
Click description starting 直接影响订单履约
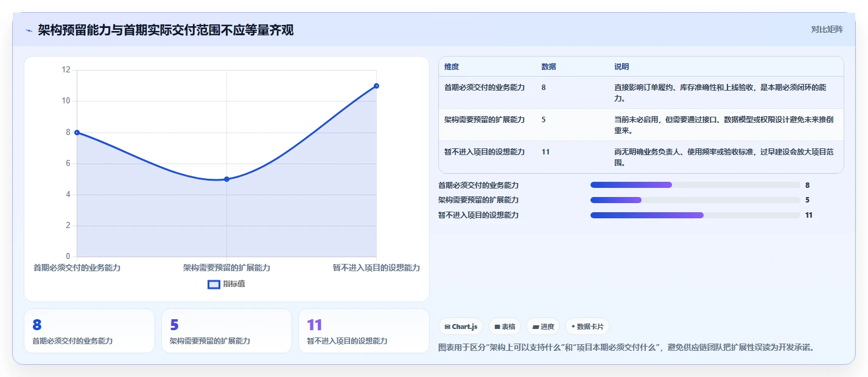coord(721,93)
